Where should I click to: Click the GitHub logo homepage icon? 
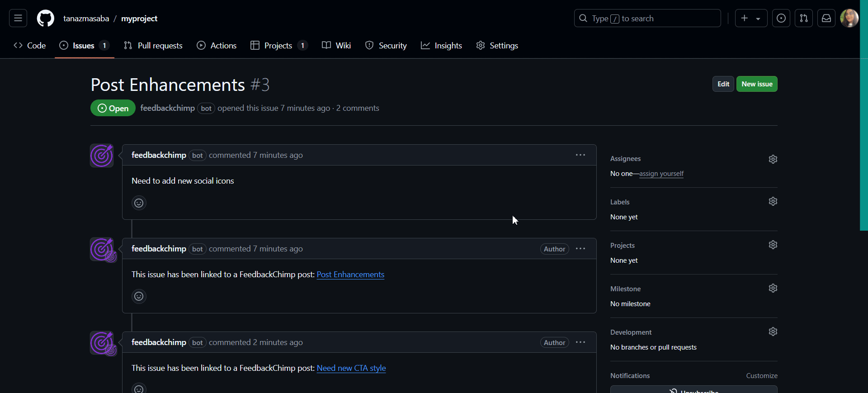coord(45,19)
